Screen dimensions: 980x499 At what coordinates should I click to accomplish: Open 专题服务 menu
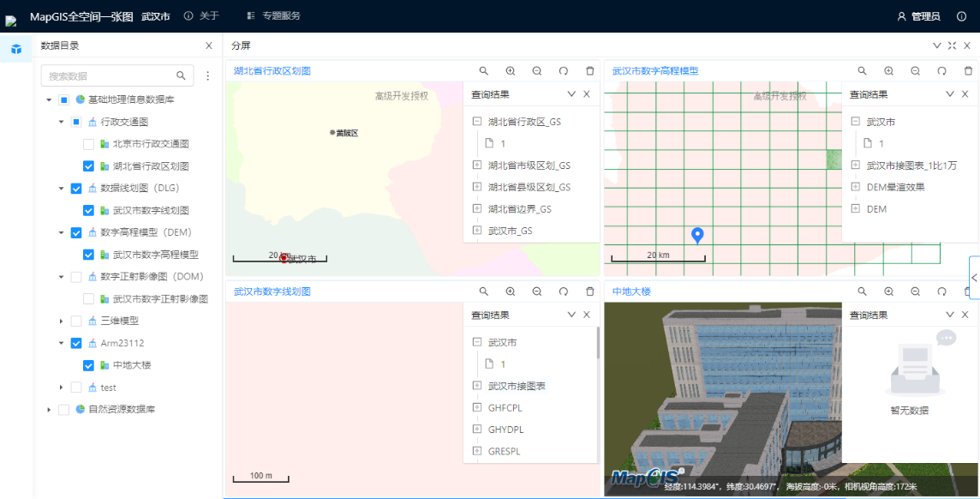[274, 15]
